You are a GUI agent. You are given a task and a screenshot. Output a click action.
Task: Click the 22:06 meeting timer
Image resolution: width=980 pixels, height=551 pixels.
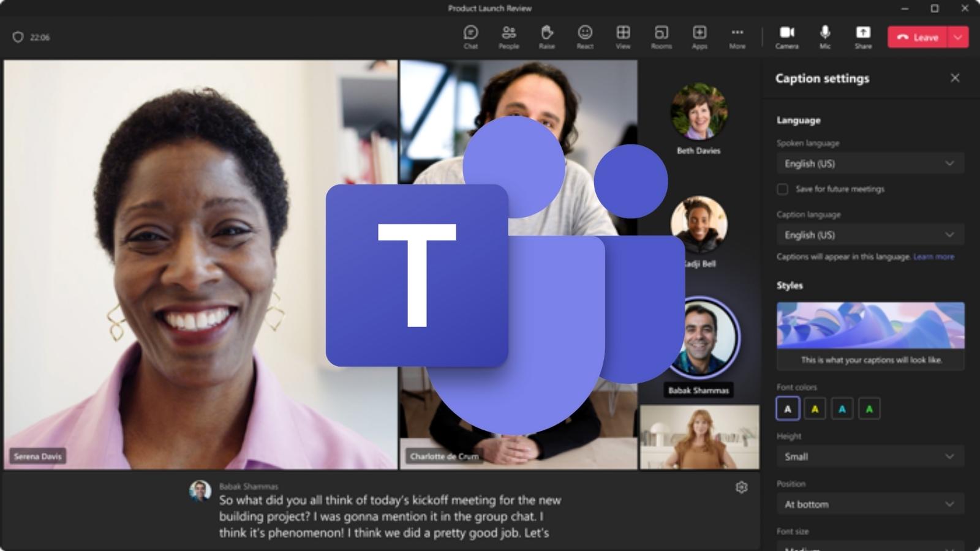[40, 37]
